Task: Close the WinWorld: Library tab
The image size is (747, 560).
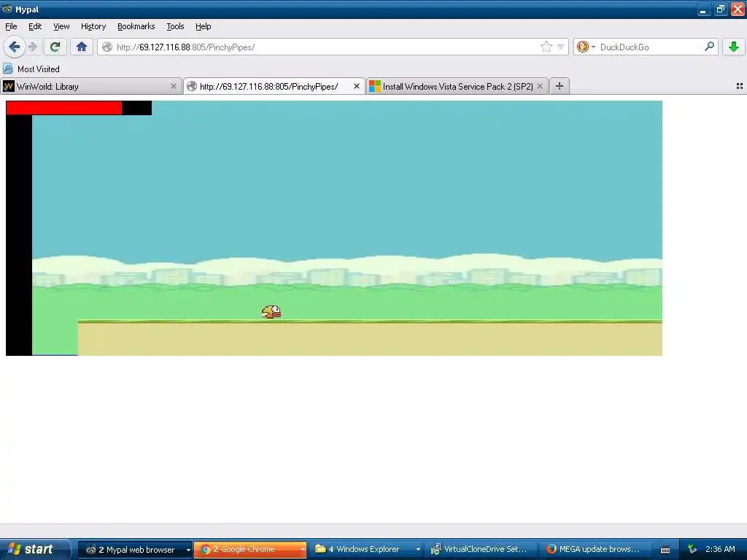Action: 174,86
